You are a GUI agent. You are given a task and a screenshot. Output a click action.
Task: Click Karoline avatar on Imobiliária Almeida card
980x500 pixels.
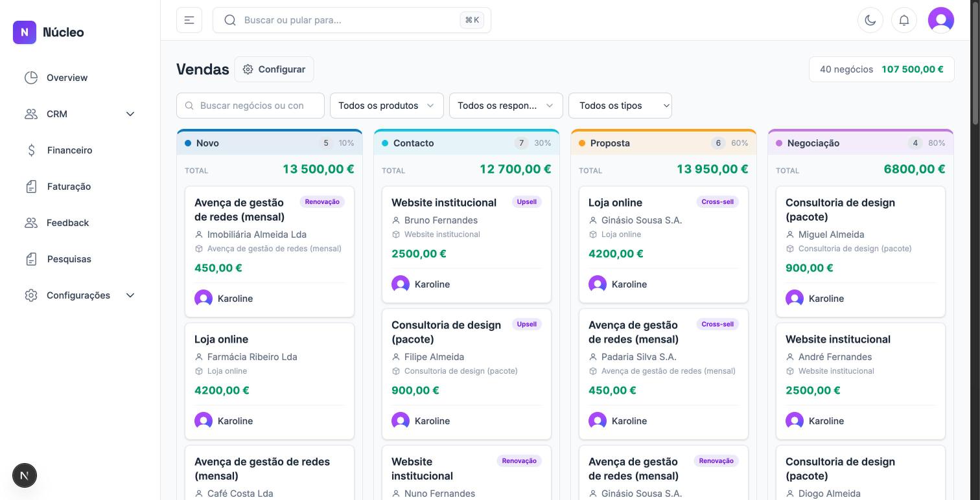(x=204, y=299)
